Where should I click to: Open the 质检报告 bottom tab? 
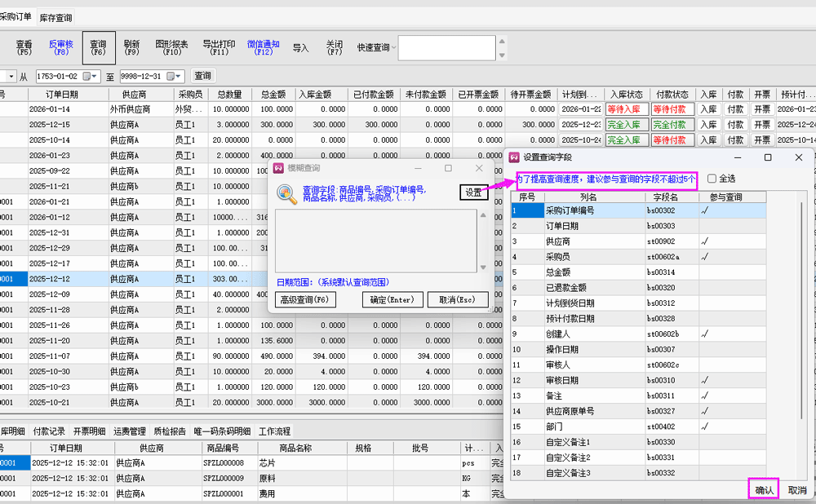(x=170, y=431)
